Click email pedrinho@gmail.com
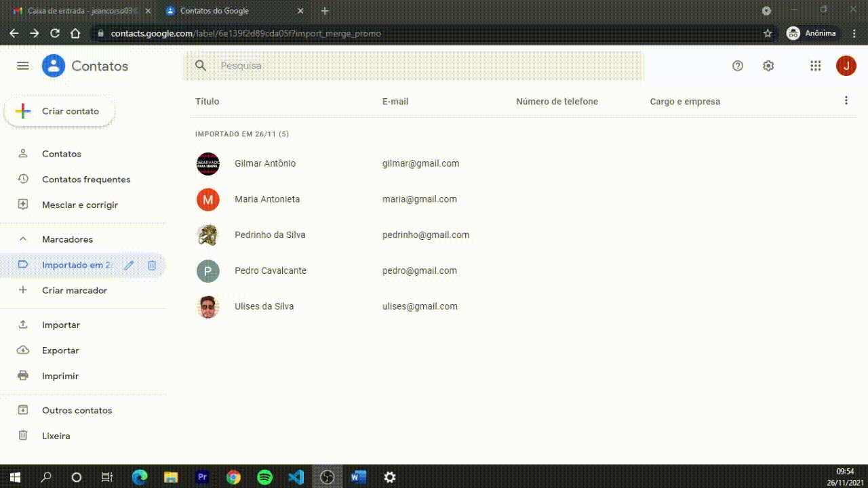 (x=426, y=235)
